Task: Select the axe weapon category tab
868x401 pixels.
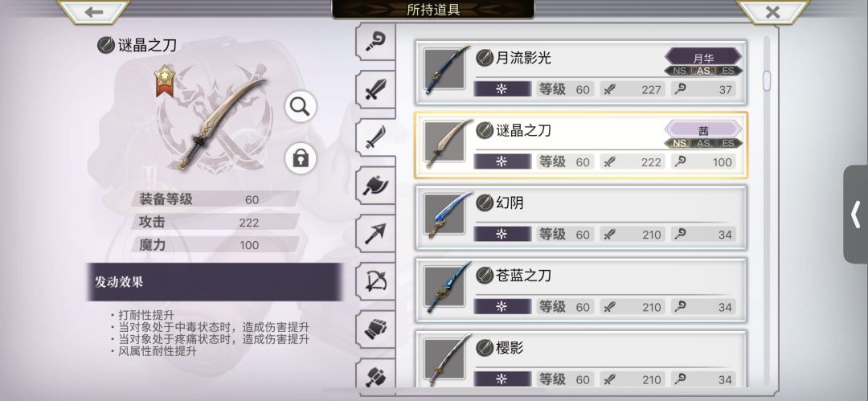Action: (x=376, y=186)
